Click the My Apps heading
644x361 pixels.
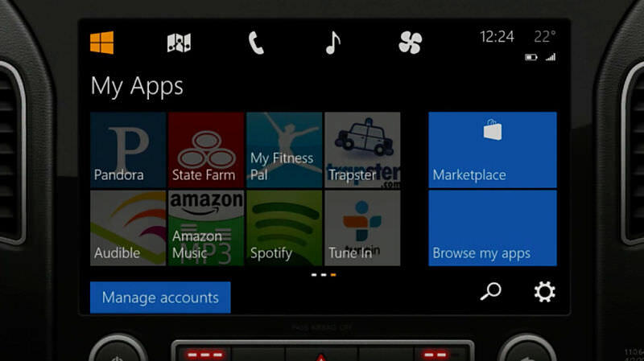[x=137, y=87]
